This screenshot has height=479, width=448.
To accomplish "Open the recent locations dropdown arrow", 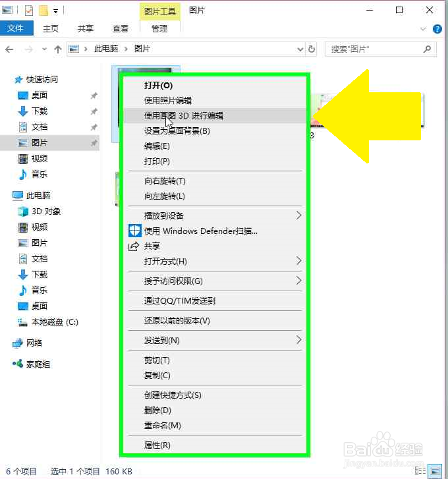I will coord(45,49).
